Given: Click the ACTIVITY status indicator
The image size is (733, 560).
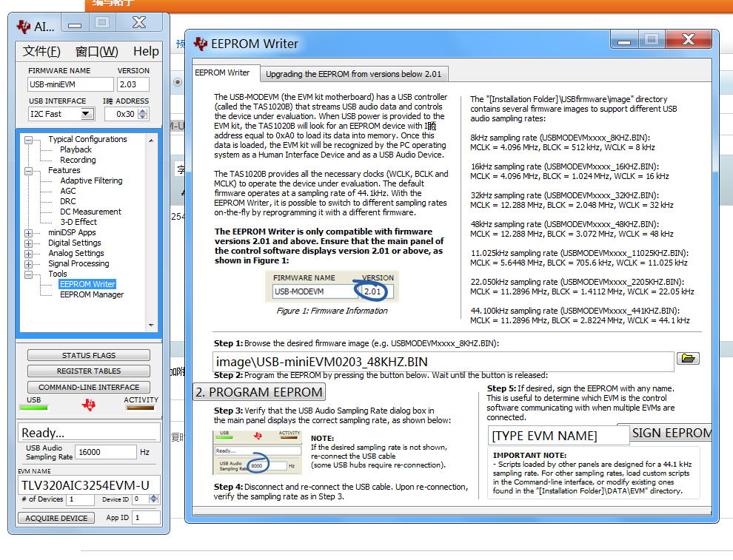Looking at the screenshot, I should click(x=140, y=408).
